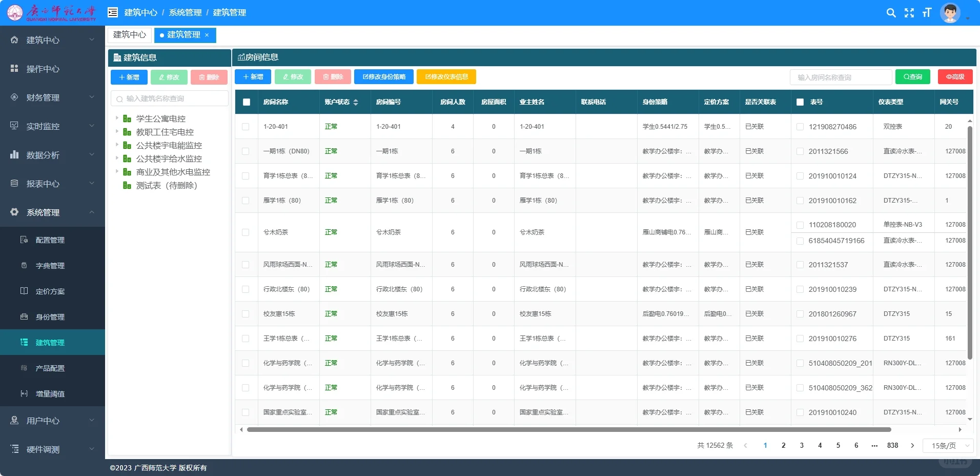
Task: Click the 身份管理 submenu icon
Action: (x=24, y=316)
